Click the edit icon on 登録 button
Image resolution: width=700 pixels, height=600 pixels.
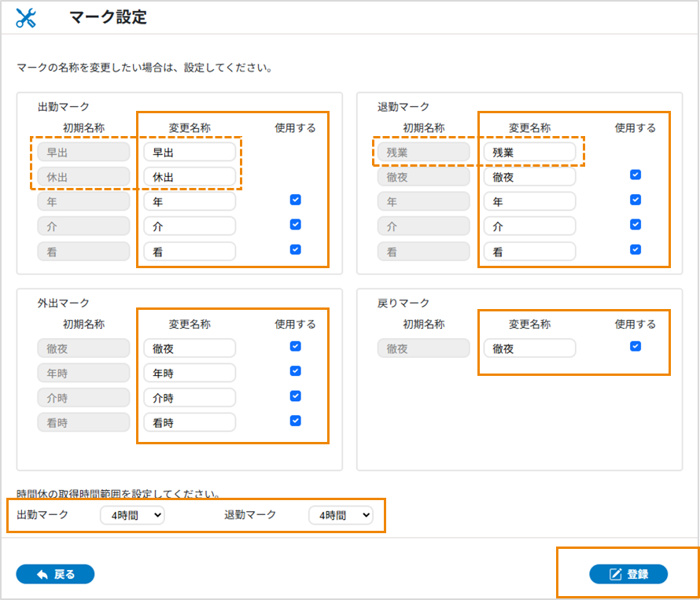pos(616,574)
